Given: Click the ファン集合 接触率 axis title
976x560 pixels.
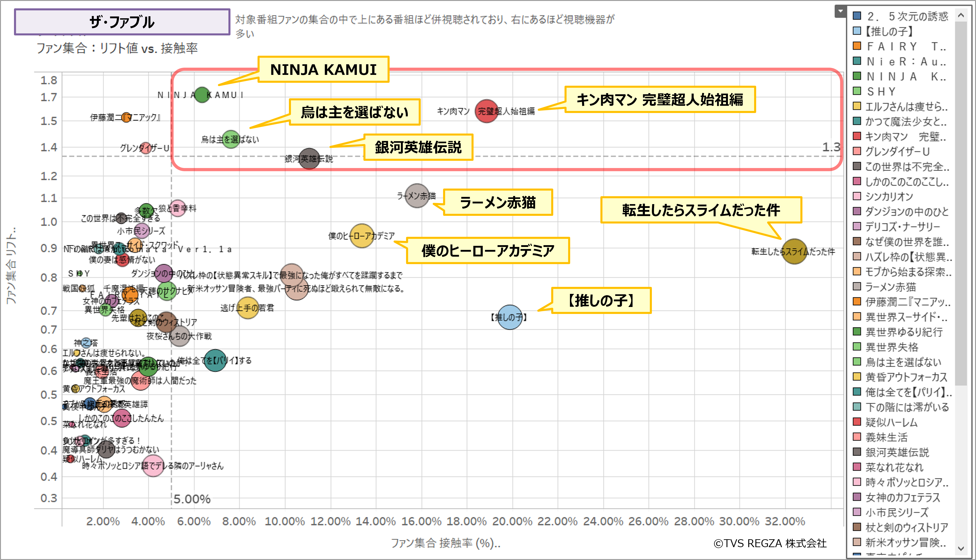Looking at the screenshot, I should (x=445, y=543).
